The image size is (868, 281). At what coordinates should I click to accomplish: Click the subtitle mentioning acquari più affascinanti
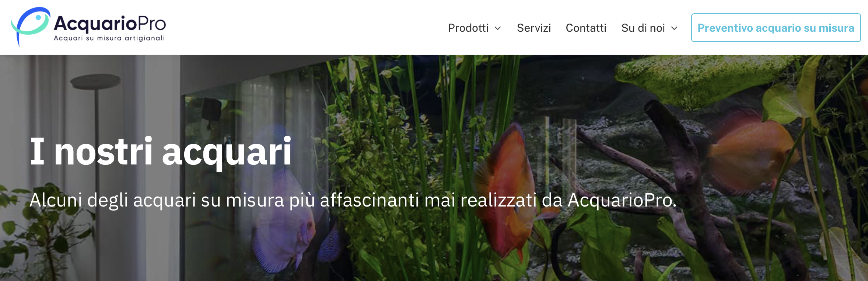(x=353, y=200)
